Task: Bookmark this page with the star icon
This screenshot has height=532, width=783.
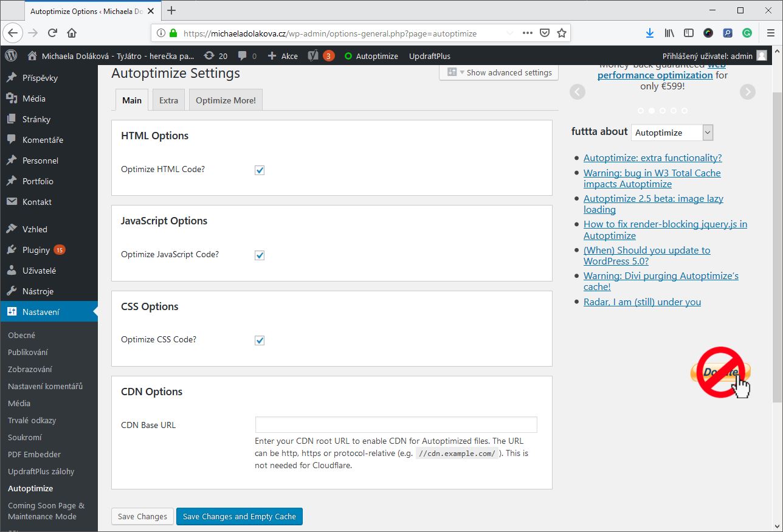Action: [x=562, y=33]
